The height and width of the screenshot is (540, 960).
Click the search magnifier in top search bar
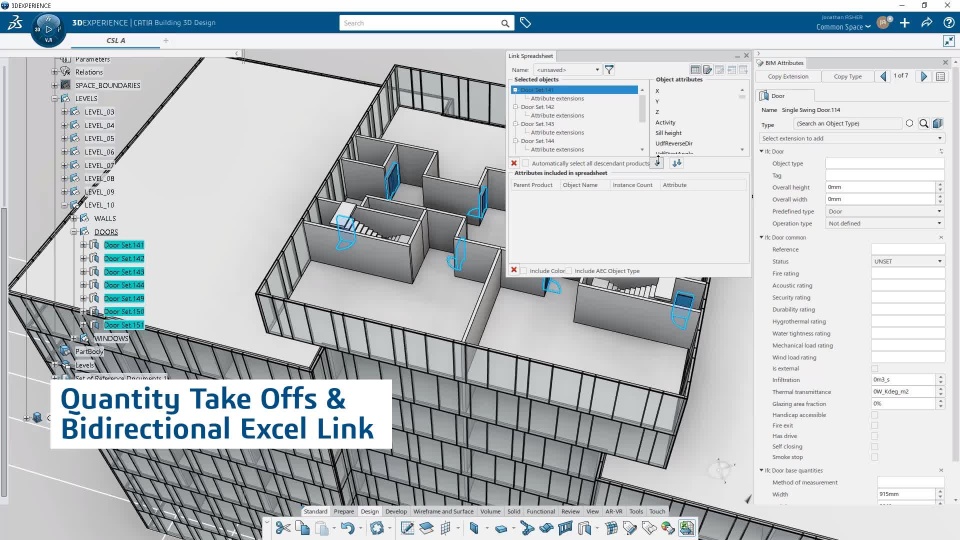505,23
